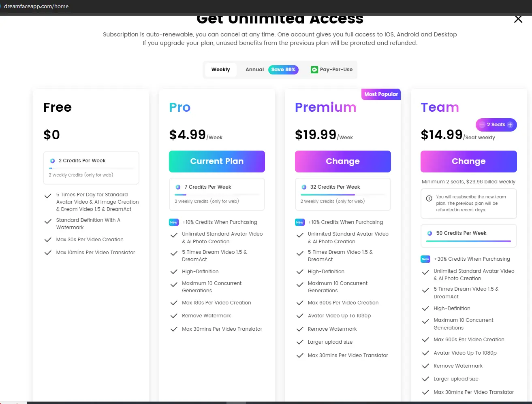532x404 pixels.
Task: Click the $19.99 price text
Action: [316, 134]
